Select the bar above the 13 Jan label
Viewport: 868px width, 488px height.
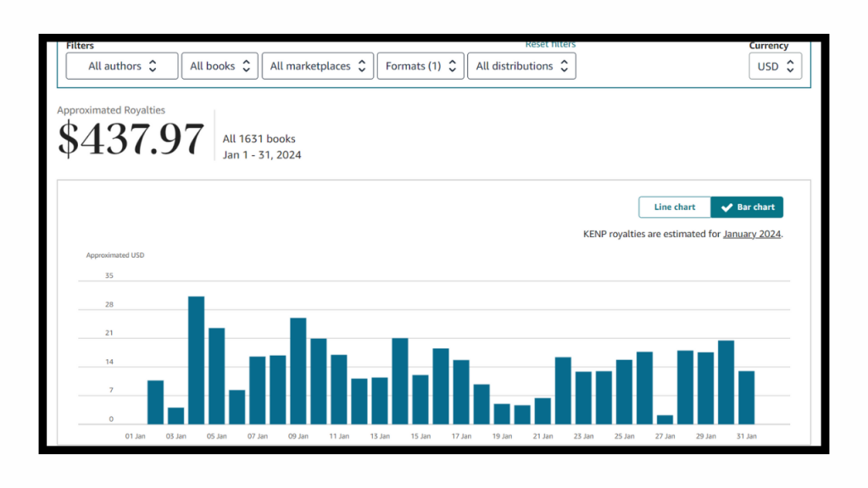point(380,401)
